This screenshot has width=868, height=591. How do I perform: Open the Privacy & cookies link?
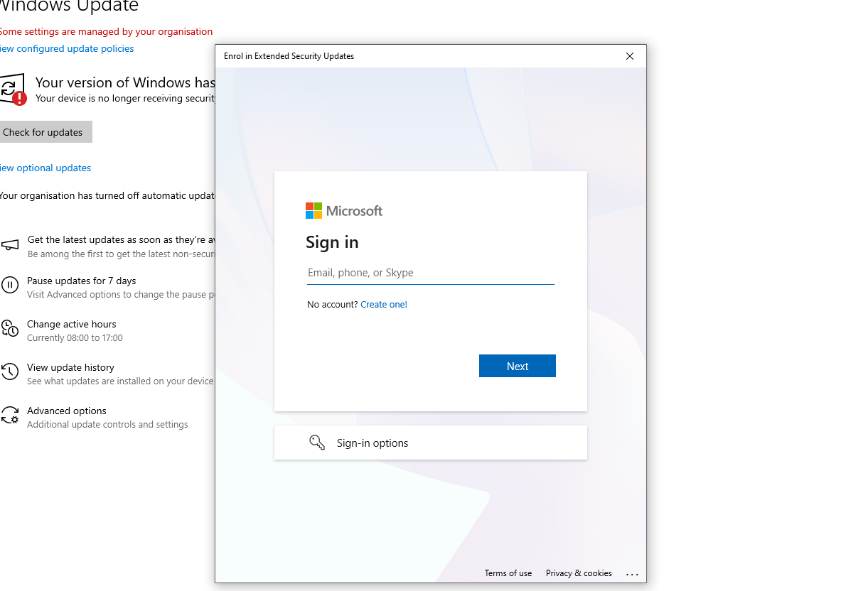pyautogui.click(x=579, y=573)
